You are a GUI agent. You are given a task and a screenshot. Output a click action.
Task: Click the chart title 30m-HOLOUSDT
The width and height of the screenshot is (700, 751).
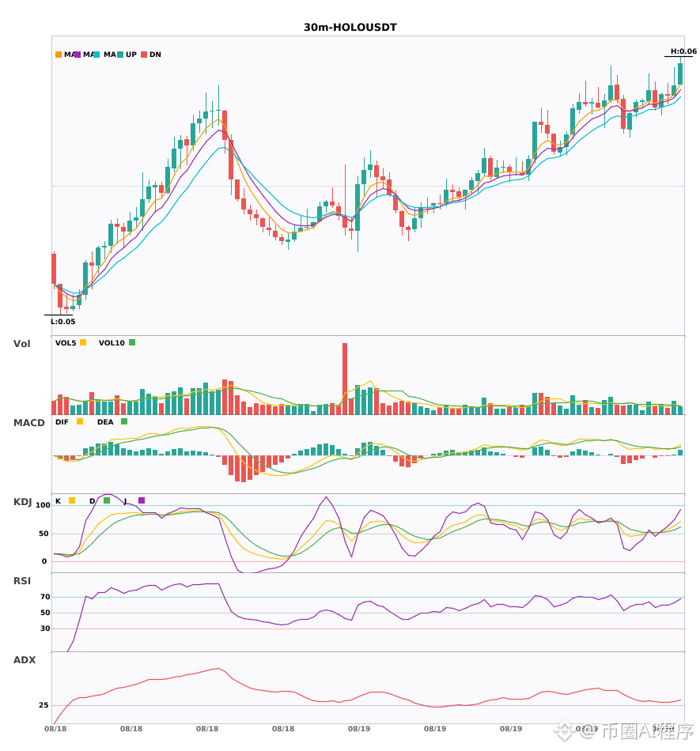350,28
